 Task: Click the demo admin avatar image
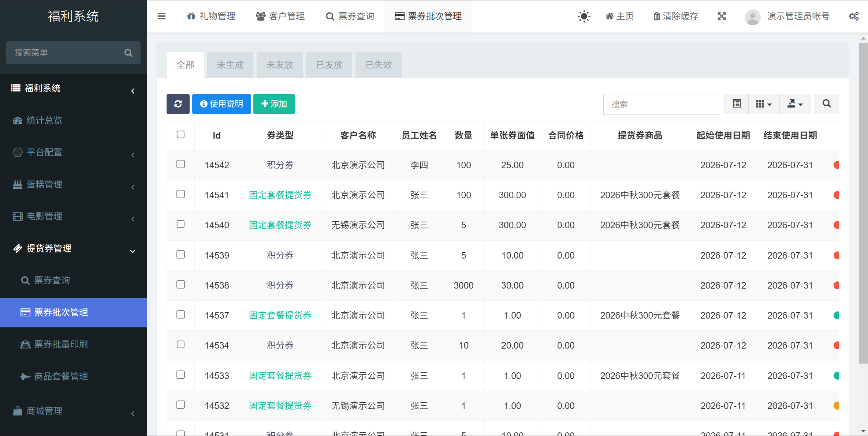[x=752, y=17]
